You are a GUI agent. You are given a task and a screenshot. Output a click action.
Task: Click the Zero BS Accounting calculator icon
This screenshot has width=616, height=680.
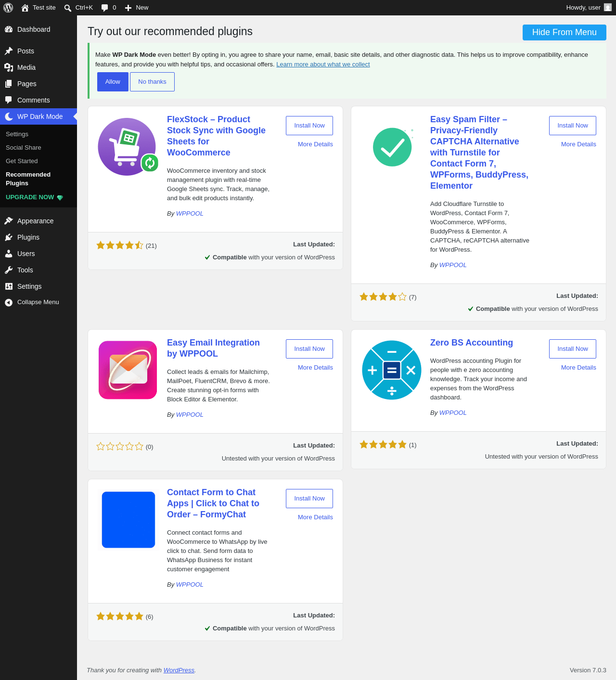click(x=392, y=370)
